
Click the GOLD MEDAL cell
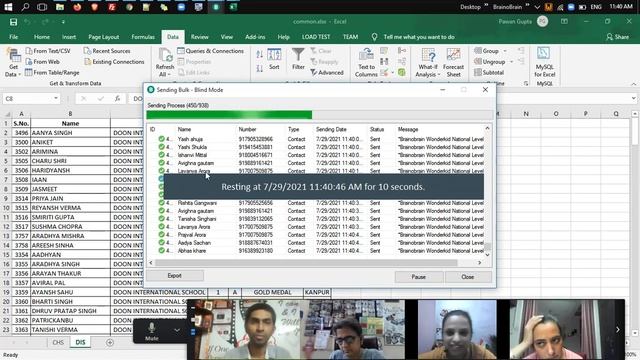point(272,292)
